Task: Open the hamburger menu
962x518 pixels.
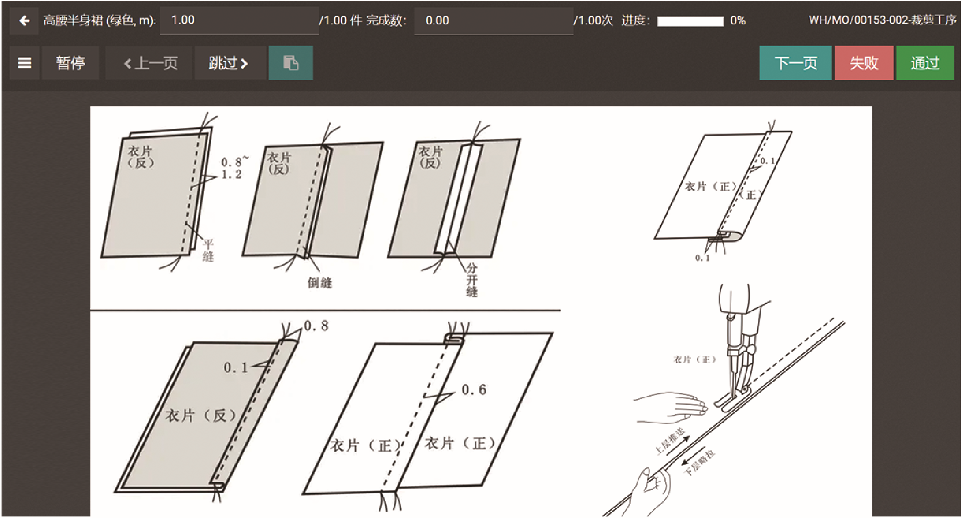Action: (25, 63)
